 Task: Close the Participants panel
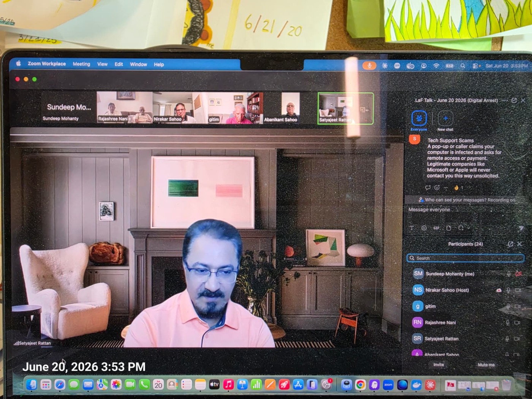point(519,244)
